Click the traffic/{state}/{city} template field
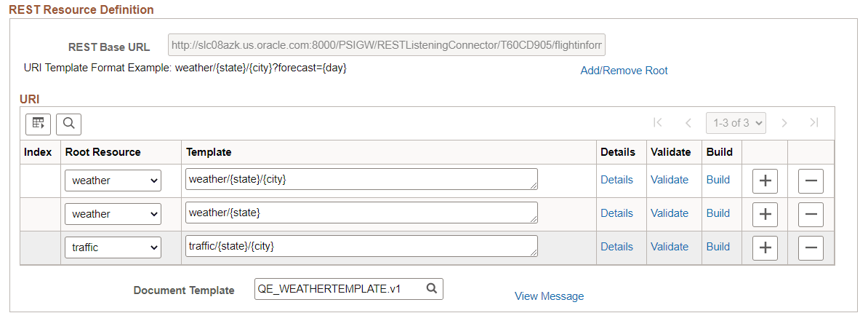Screen dimensions: 868x321 pyautogui.click(x=361, y=245)
